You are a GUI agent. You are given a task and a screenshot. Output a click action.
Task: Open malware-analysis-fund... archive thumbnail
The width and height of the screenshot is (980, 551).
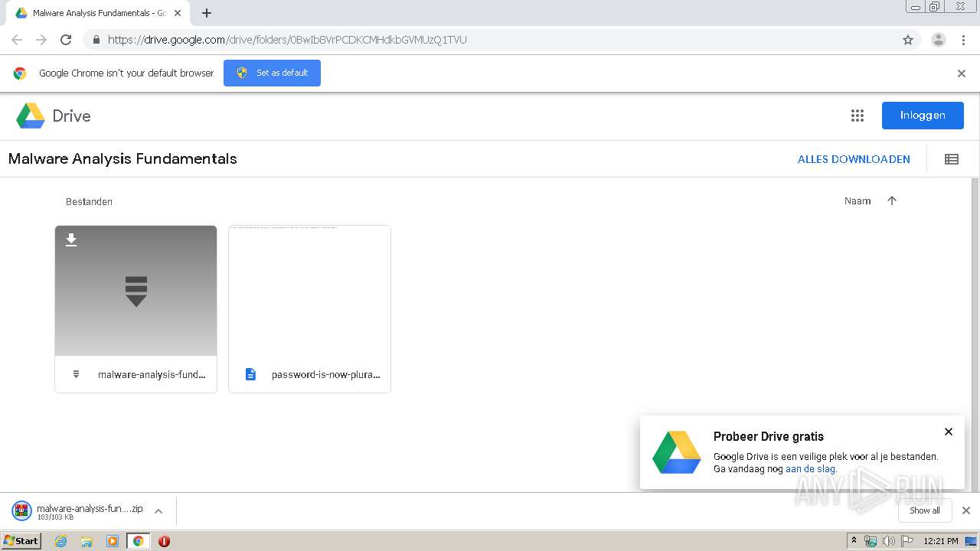[x=136, y=291]
